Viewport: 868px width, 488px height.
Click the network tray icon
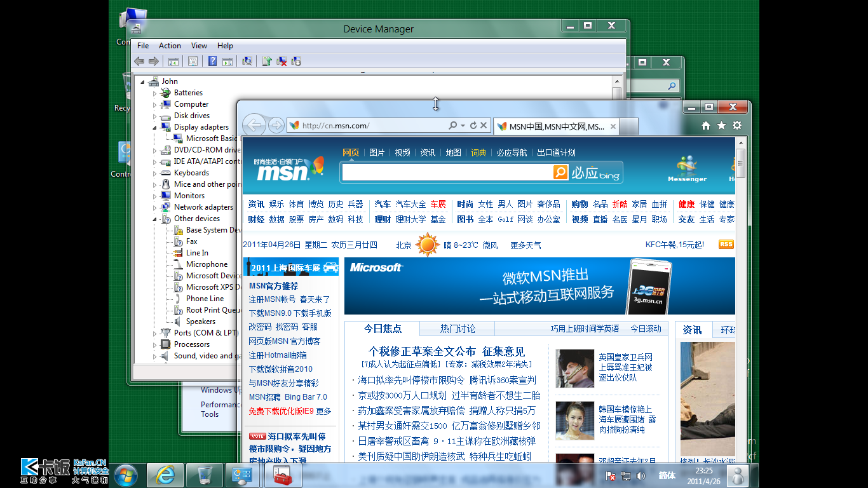coord(625,475)
